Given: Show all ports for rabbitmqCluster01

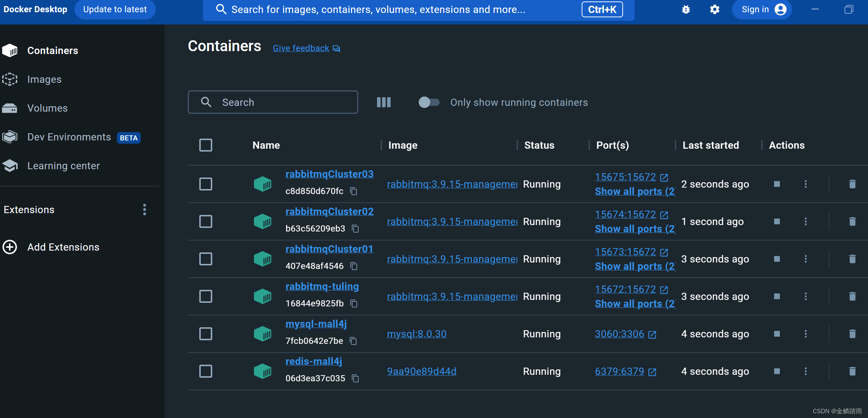Looking at the screenshot, I should 635,266.
